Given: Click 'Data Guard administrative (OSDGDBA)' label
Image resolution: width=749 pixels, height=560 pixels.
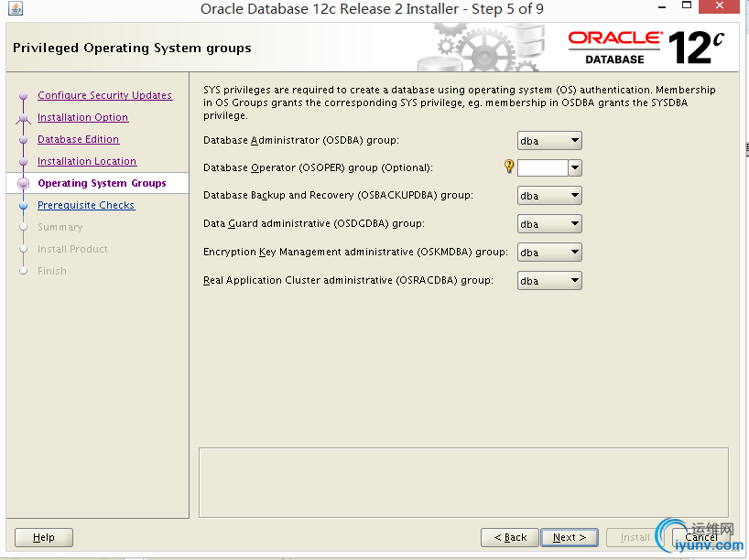Looking at the screenshot, I should 314,223.
